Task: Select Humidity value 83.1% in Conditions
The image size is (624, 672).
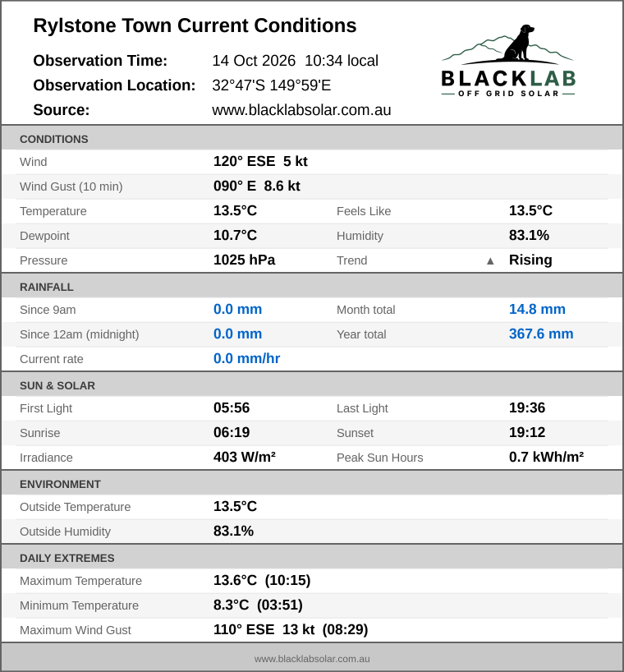Action: (529, 235)
